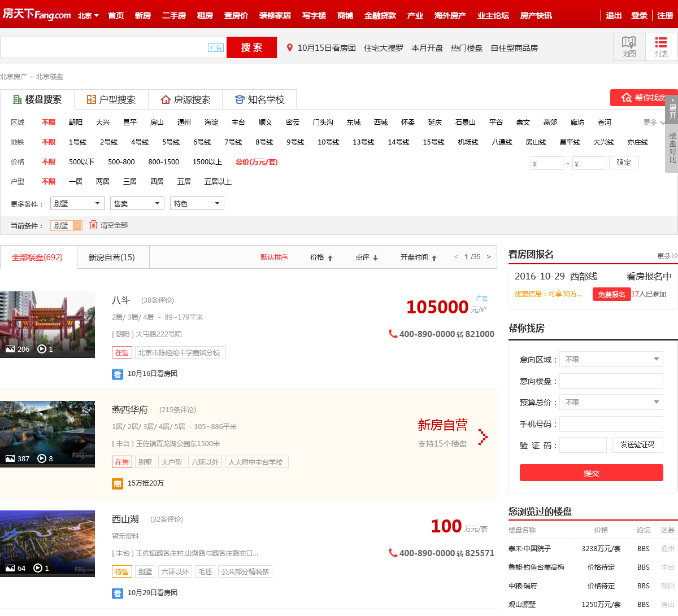Go to previous results page arrow
The height and width of the screenshot is (616, 678).
(x=455, y=257)
